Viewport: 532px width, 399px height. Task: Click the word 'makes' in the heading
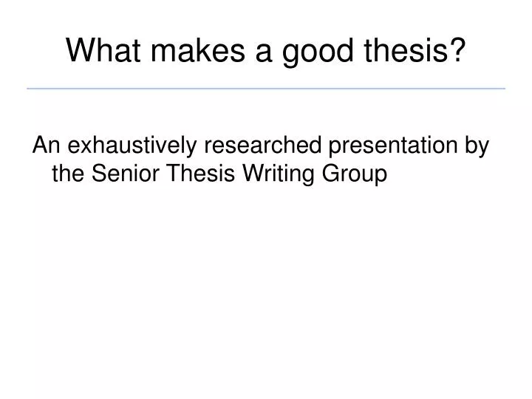[x=197, y=50]
